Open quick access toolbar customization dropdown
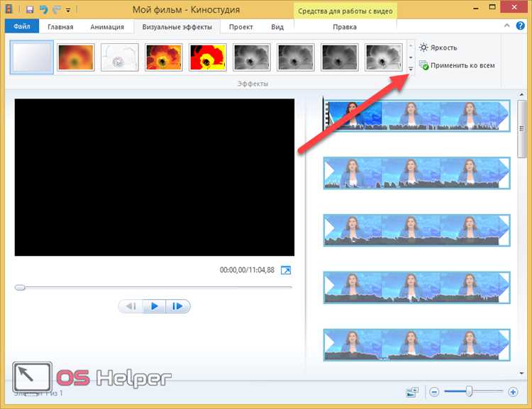Screen dimensions: 532x409 (68, 10)
